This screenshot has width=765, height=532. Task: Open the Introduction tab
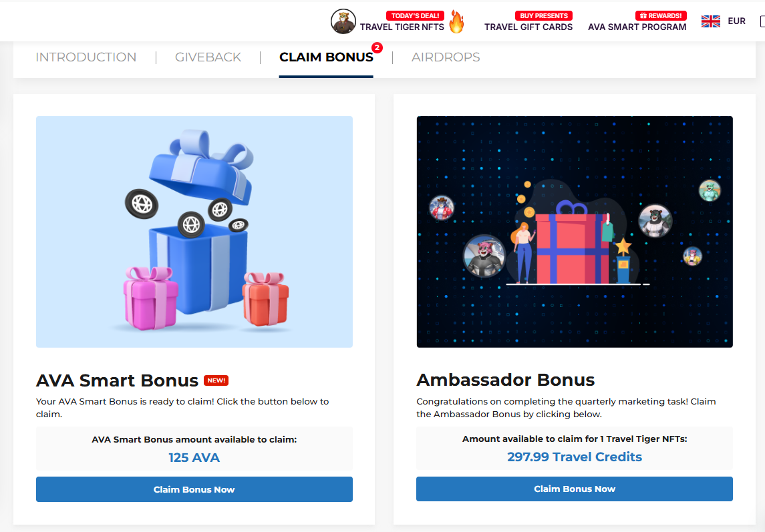[86, 57]
